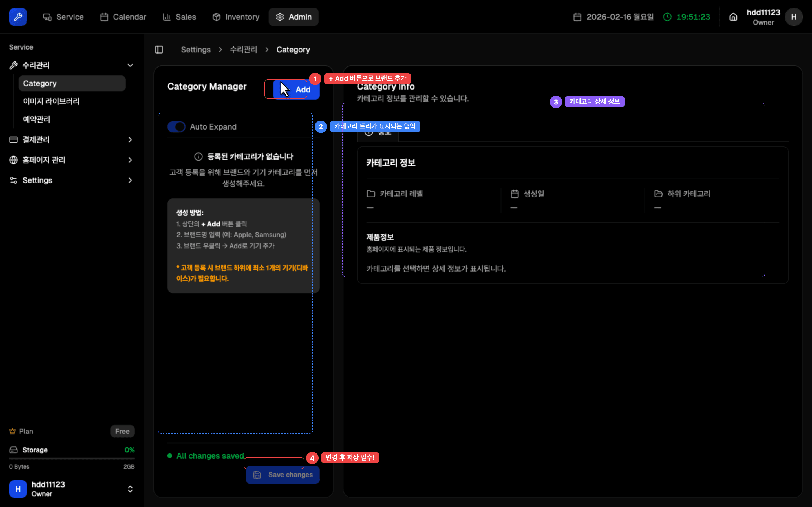This screenshot has height=507, width=812.
Task: Click the green clock icon
Action: coord(667,17)
